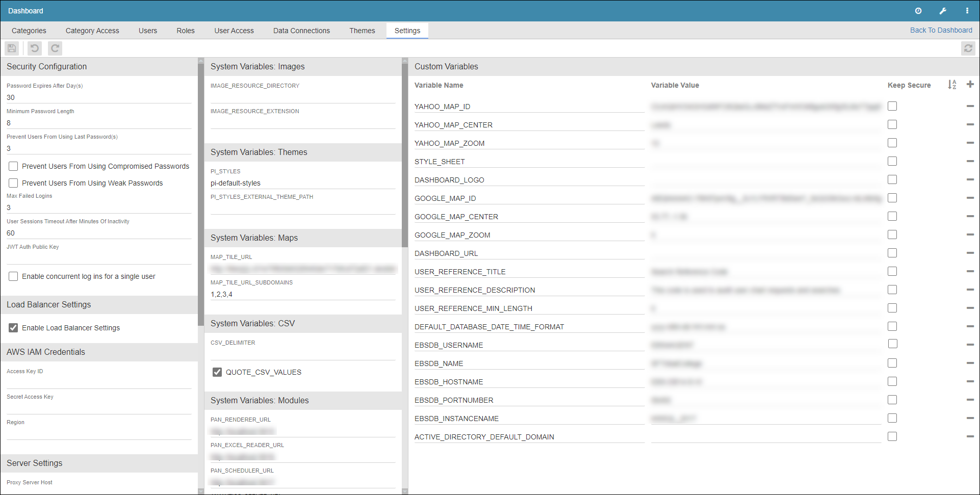This screenshot has height=495, width=980.
Task: Click the clock icon in header
Action: [918, 11]
